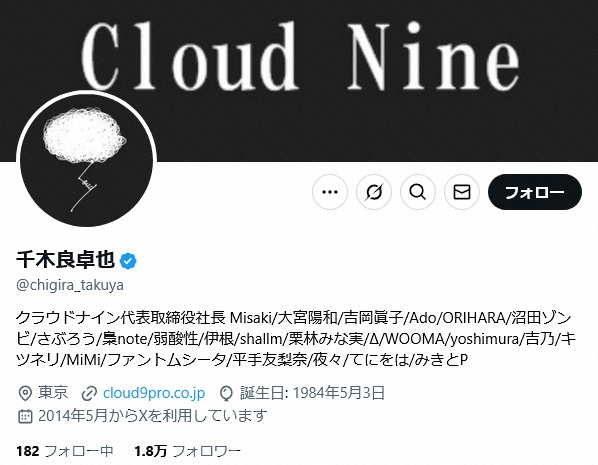
Task: Open the cloud9pro.co.jp website link
Action: tap(154, 393)
